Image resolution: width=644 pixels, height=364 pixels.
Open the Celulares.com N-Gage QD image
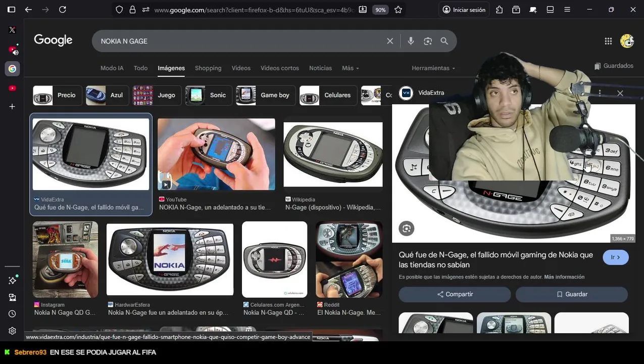[274, 259]
